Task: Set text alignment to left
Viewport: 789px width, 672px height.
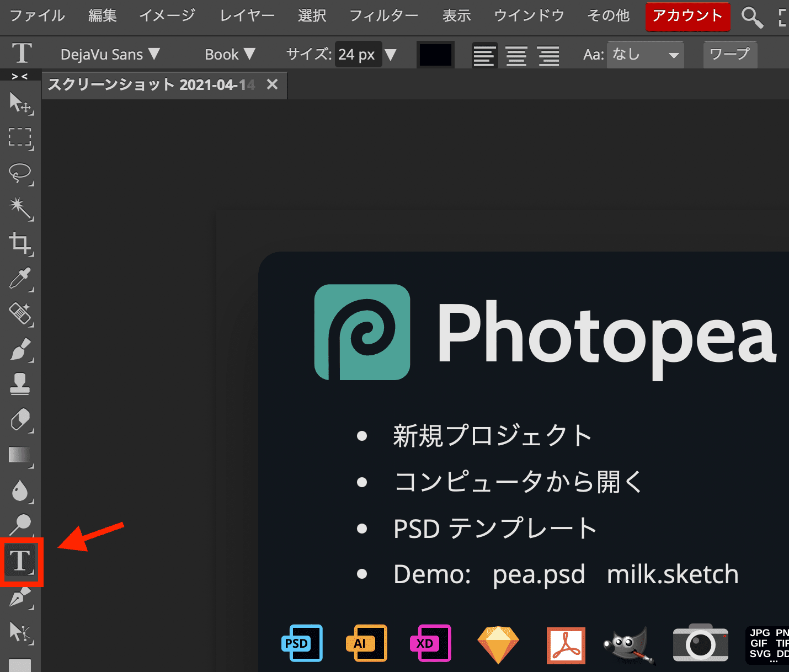Action: [x=484, y=55]
